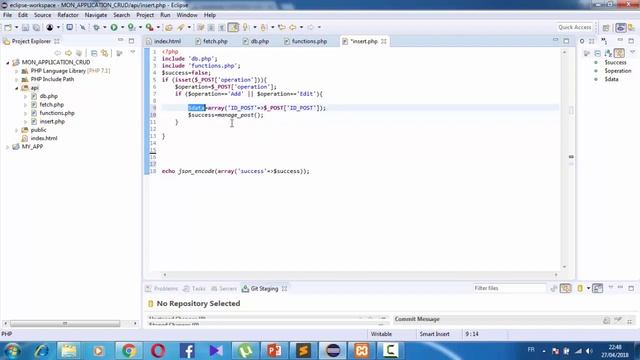This screenshot has width=640, height=360.
Task: Open Opera browser from the taskbar
Action: point(158,351)
